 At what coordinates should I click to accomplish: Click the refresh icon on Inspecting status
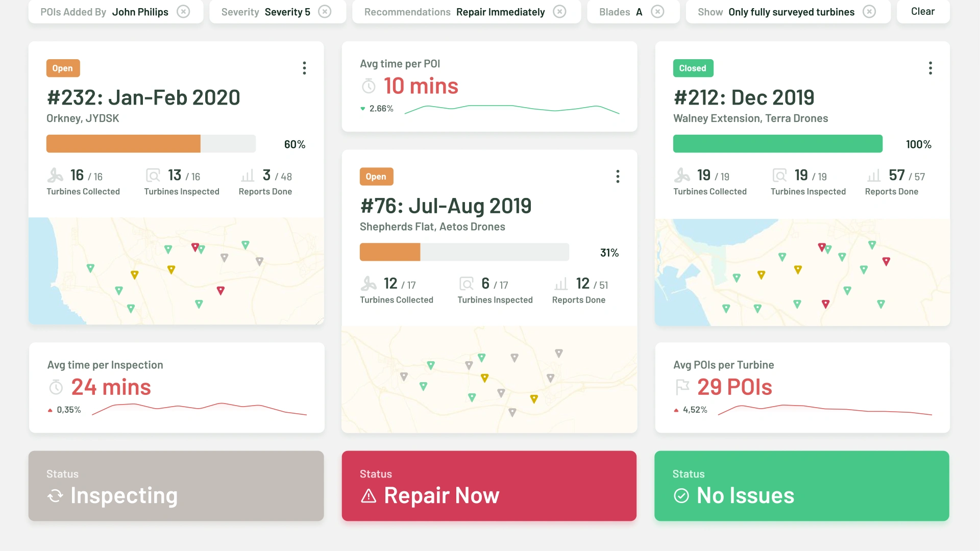55,495
